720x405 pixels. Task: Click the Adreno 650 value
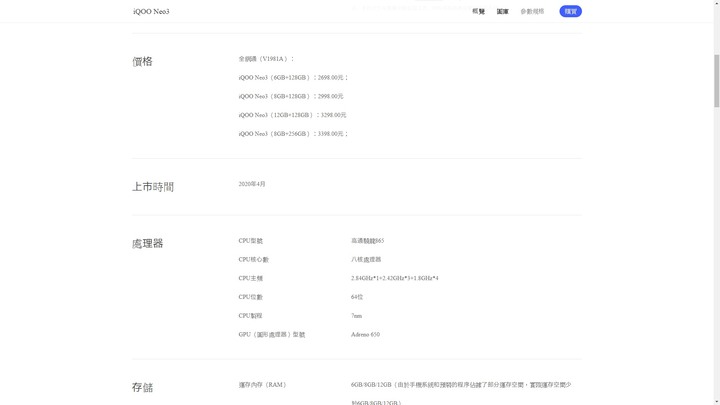365,335
